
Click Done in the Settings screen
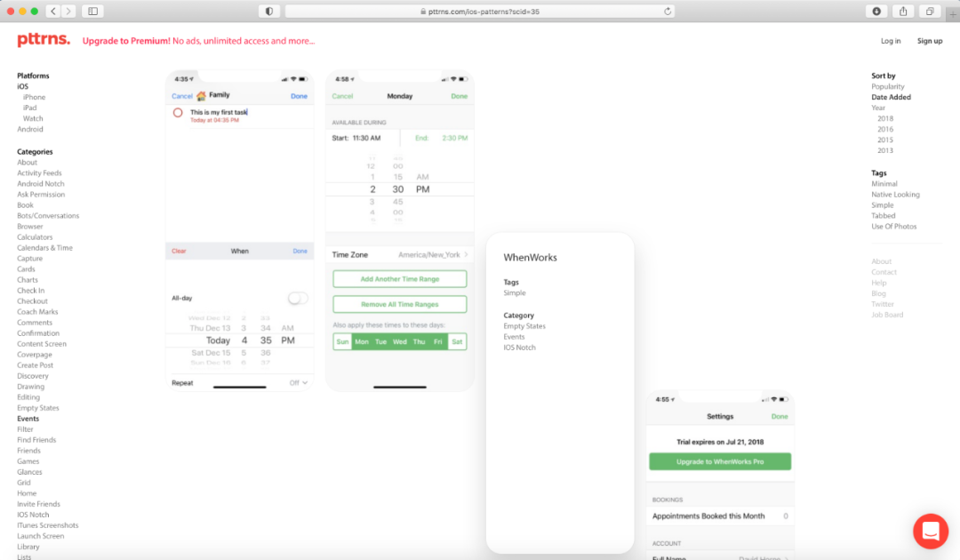pyautogui.click(x=780, y=417)
